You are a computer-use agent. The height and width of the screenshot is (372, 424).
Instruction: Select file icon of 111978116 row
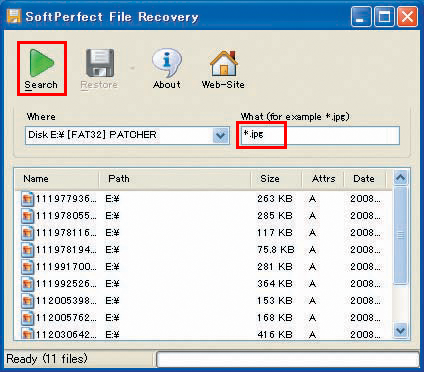click(27, 233)
